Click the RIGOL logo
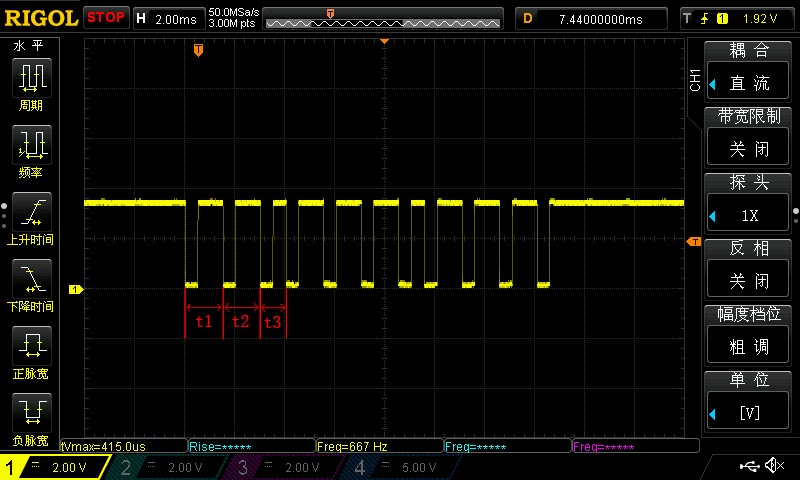800x480 pixels. pos(41,18)
